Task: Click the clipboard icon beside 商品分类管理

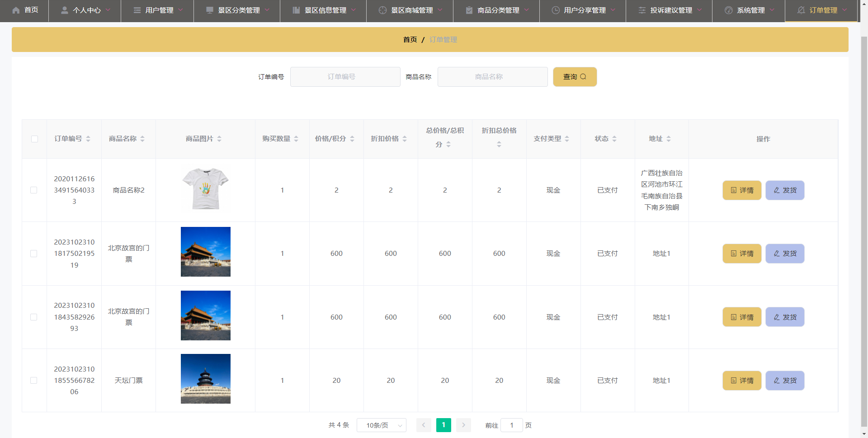Action: tap(469, 10)
